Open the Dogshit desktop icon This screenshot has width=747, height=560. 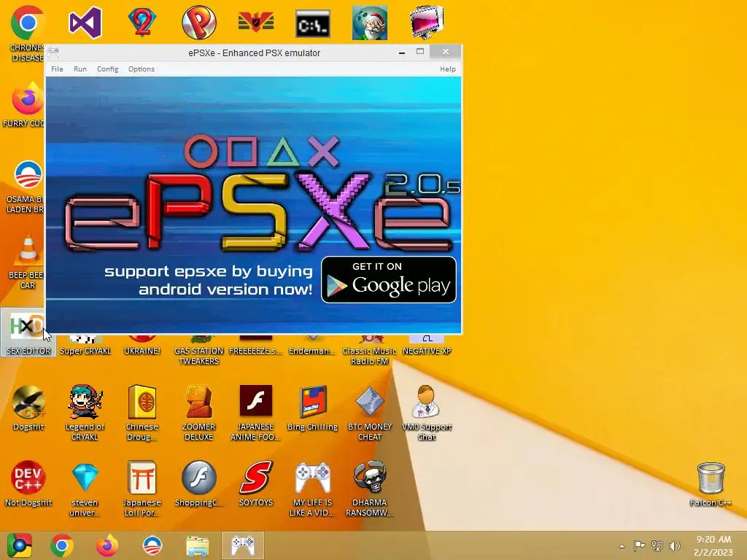tap(28, 402)
